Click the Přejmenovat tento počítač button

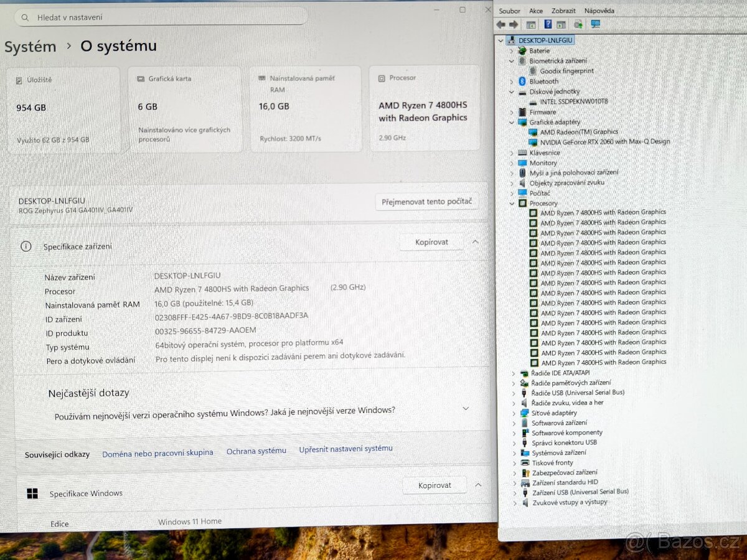click(x=426, y=202)
